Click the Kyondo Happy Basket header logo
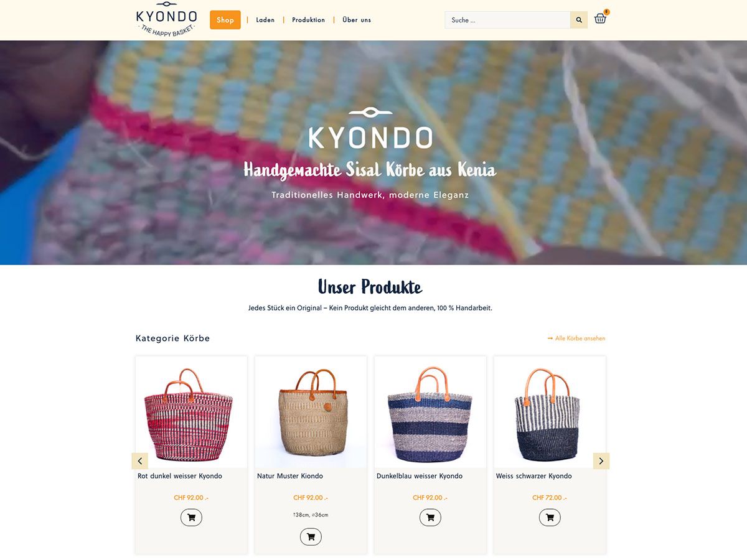 pyautogui.click(x=166, y=19)
